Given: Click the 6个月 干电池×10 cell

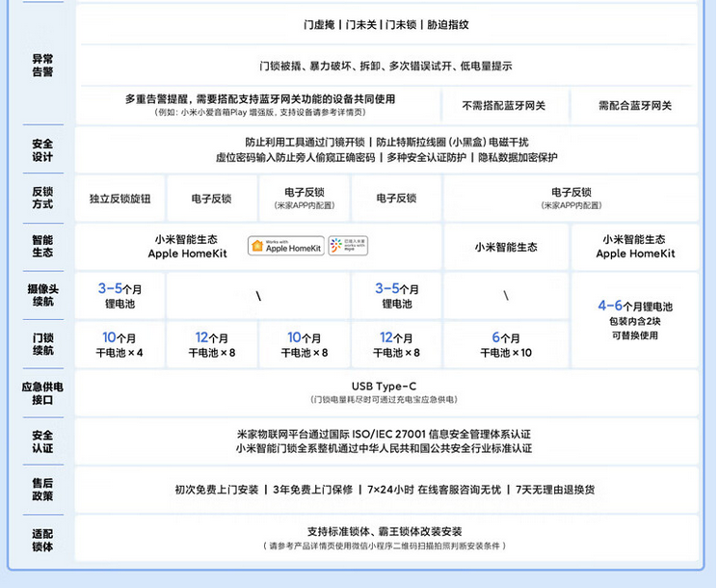Looking at the screenshot, I should click(x=506, y=344).
